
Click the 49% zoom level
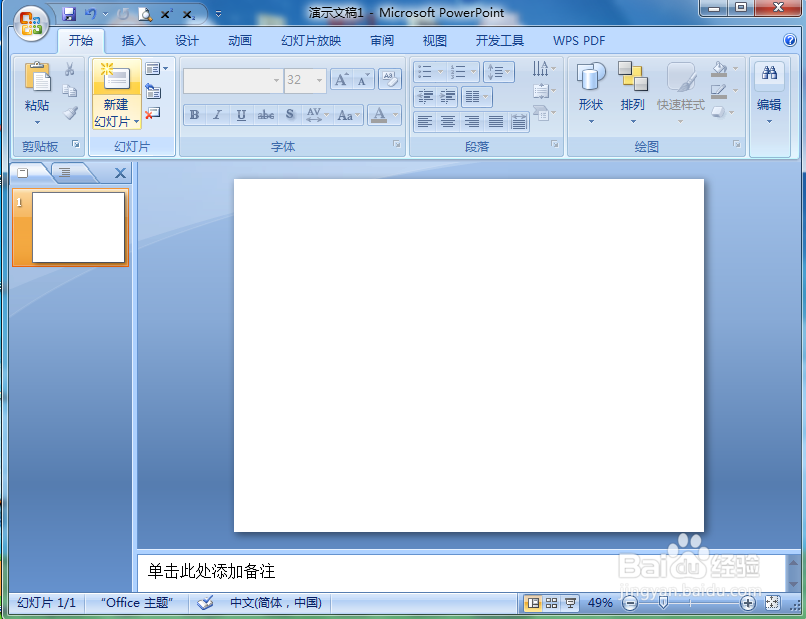click(x=600, y=603)
